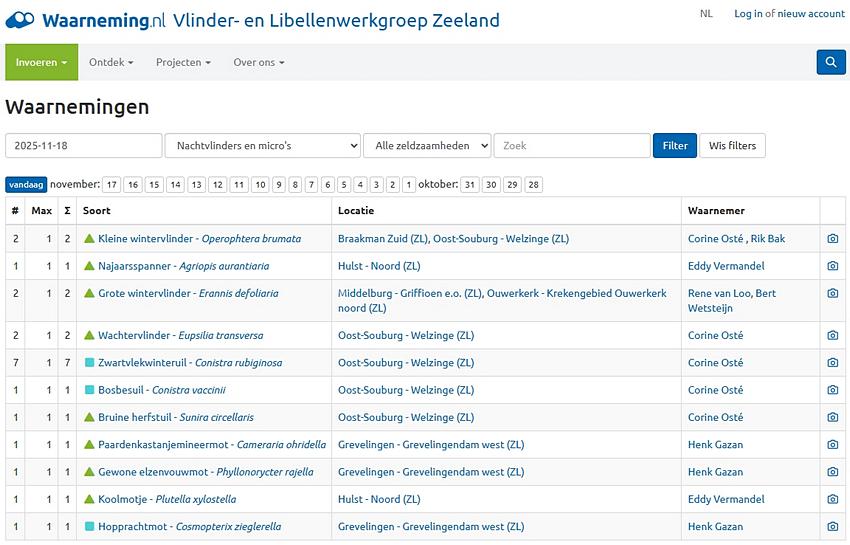850x545 pixels.
Task: Open camera icon for Hopprachtmot row
Action: pos(833,526)
